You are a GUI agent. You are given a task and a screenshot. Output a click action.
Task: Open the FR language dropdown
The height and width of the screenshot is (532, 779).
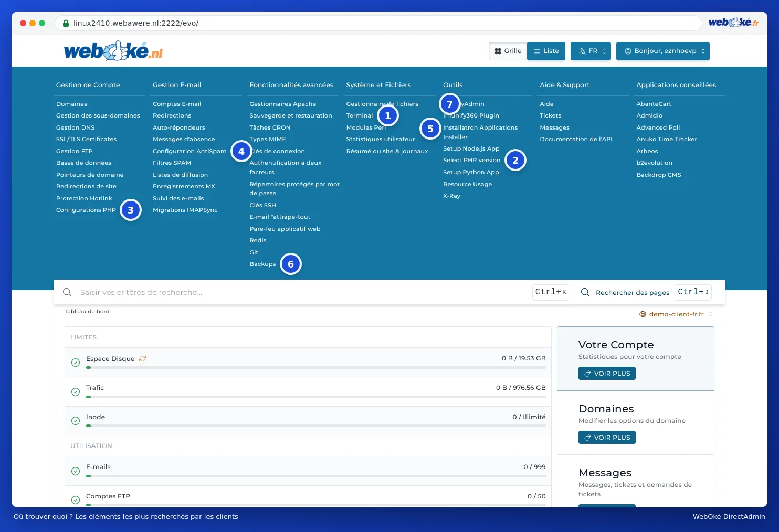click(591, 51)
